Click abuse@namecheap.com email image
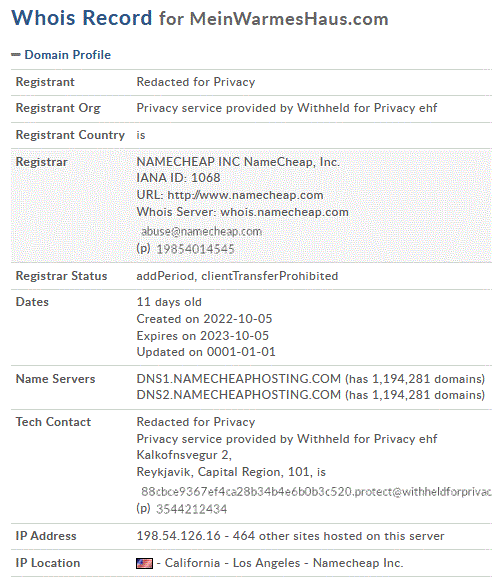This screenshot has height=577, width=492. point(201,231)
